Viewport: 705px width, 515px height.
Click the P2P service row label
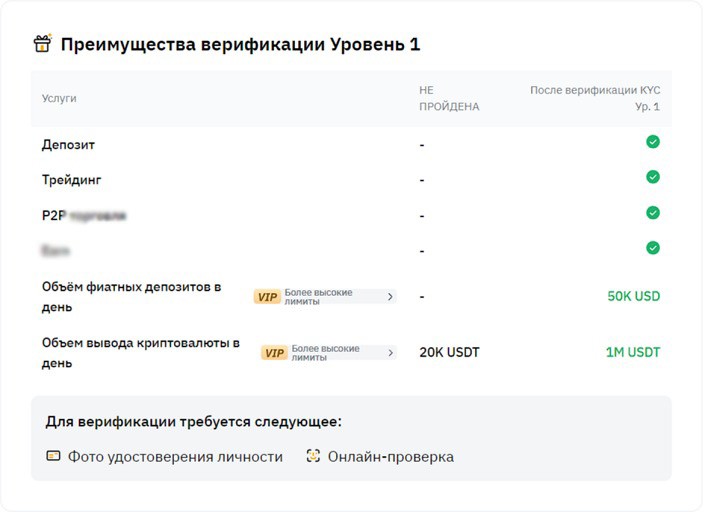(x=84, y=216)
